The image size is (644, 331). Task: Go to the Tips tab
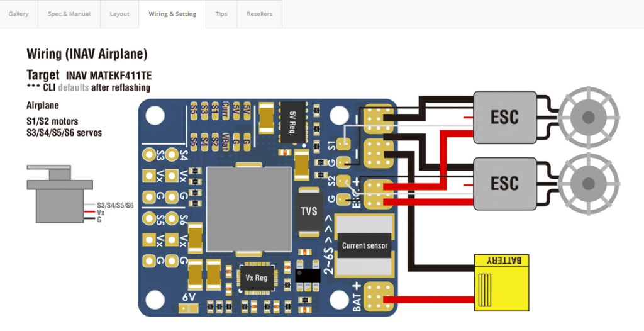click(x=221, y=14)
